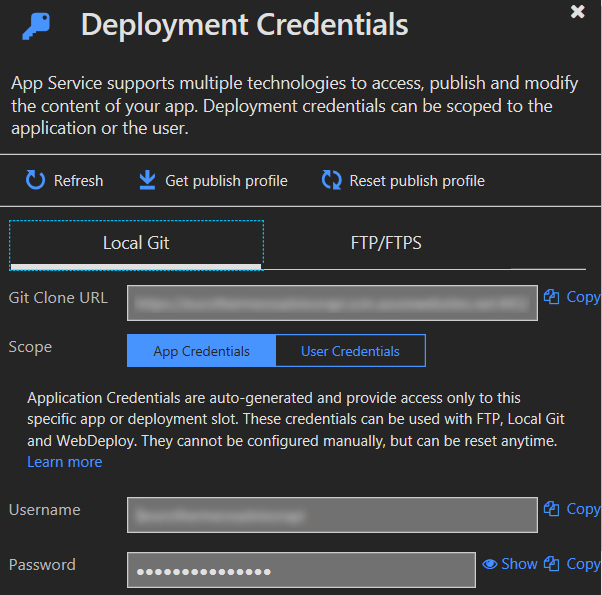Click the Password field
Image resolution: width=602 pixels, height=595 pixels.
click(x=301, y=570)
